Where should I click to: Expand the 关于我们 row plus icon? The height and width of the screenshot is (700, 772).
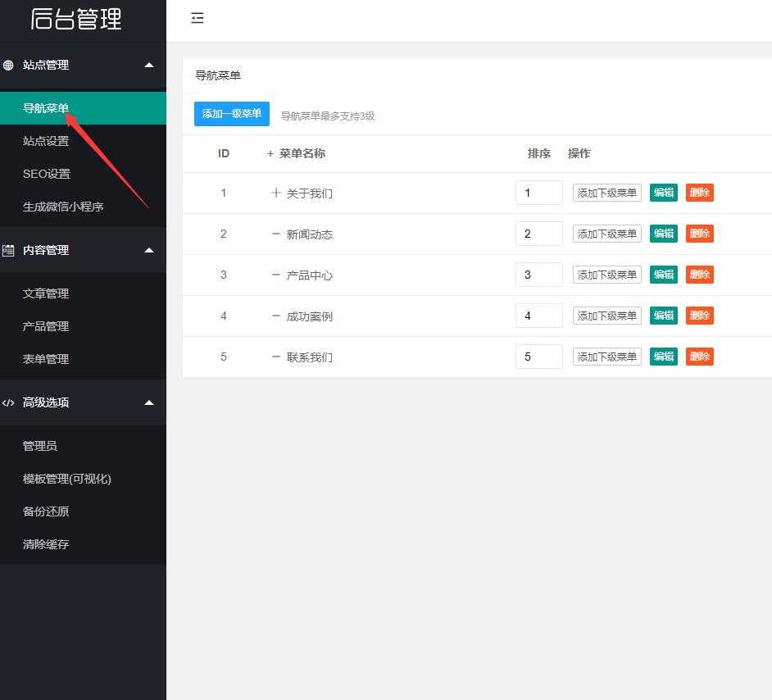(x=275, y=193)
